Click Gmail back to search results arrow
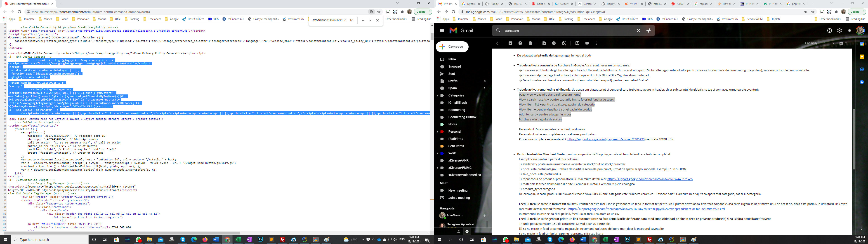Image resolution: width=868 pixels, height=244 pixels. pos(498,43)
